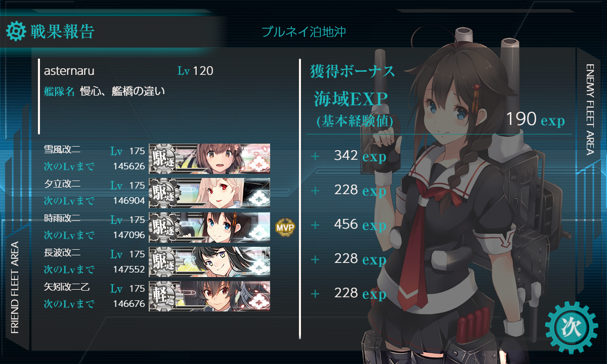
Task: Open the ENEMY FLEET AREA side tab
Action: click(589, 109)
